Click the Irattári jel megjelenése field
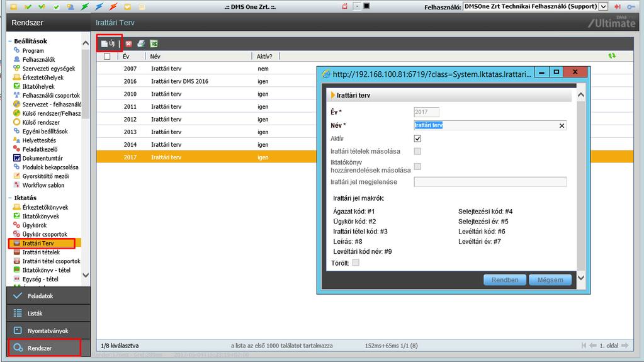The height and width of the screenshot is (362, 644). 490,182
